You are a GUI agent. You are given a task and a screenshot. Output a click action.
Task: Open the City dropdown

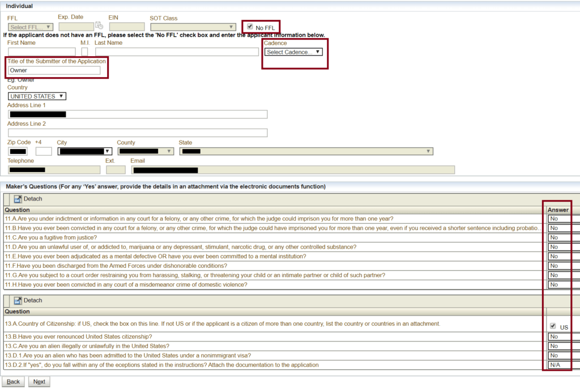[x=85, y=151]
